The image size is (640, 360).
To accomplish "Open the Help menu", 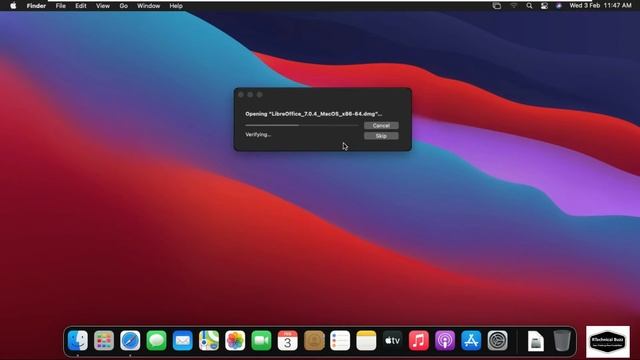I will 176,6.
